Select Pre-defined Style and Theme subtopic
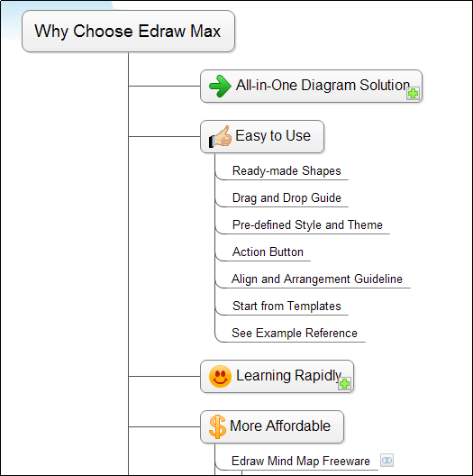The image size is (473, 476). [307, 225]
